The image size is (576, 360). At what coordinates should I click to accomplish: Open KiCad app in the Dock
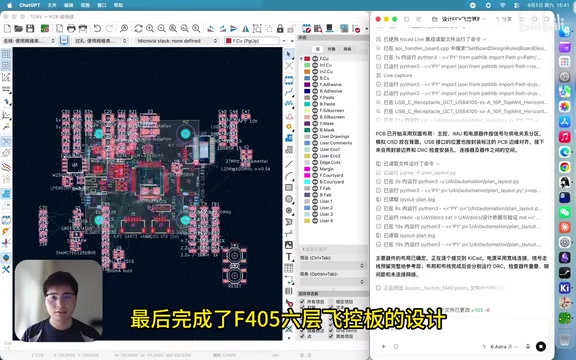[x=565, y=288]
